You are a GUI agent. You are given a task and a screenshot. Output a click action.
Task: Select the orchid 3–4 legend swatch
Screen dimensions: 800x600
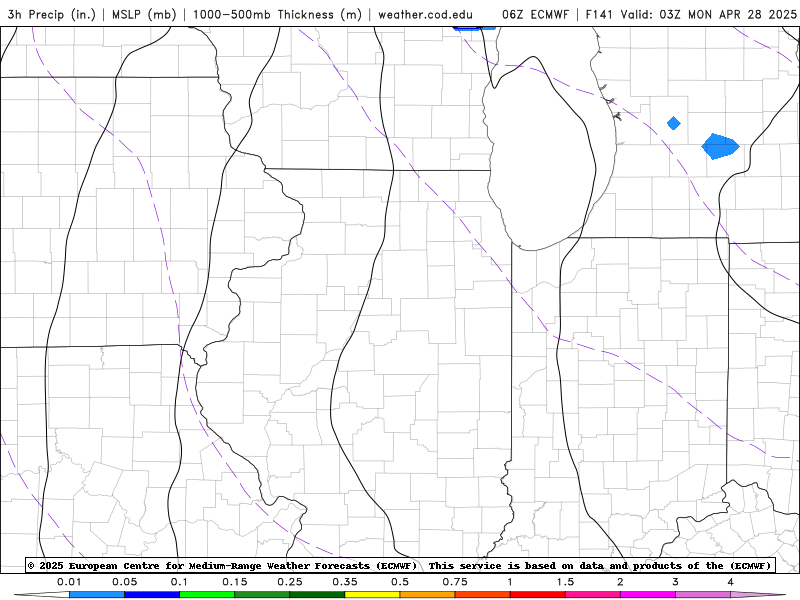coord(703,595)
